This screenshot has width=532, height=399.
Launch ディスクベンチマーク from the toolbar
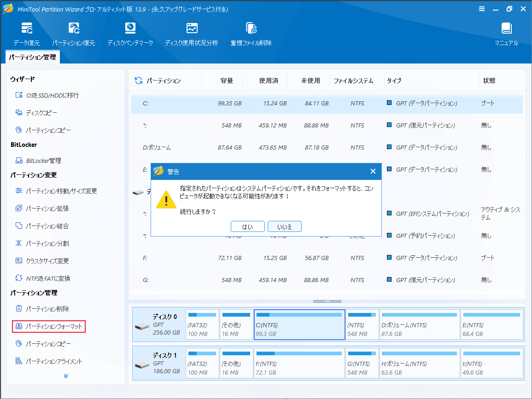point(130,34)
